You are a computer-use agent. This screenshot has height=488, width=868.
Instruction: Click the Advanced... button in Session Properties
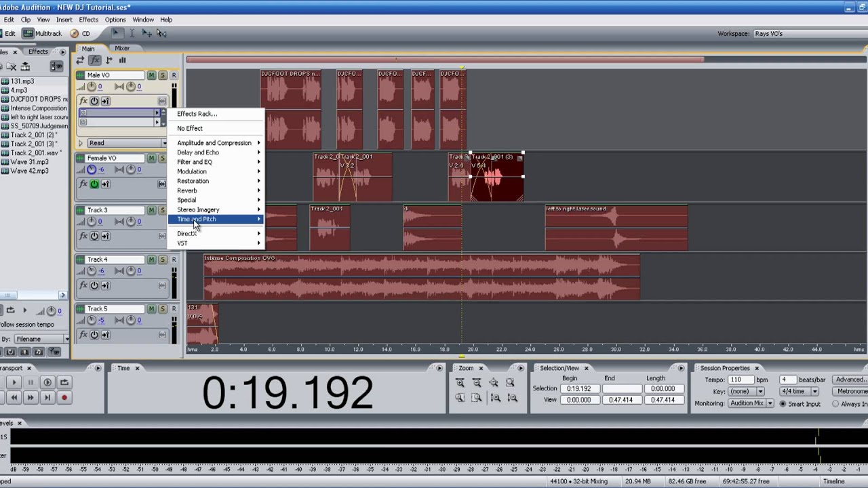tap(850, 380)
